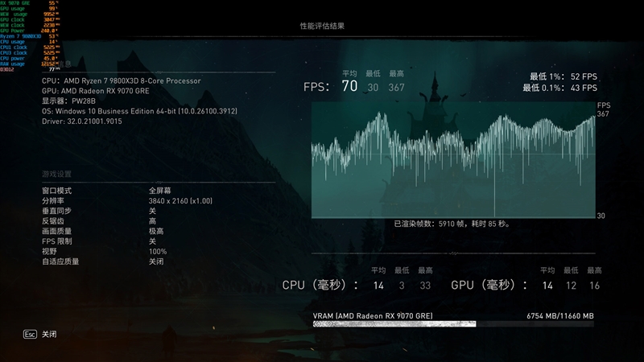The image size is (644, 362).
Task: Expand the 画面质量 value 极高
Action: 155,231
